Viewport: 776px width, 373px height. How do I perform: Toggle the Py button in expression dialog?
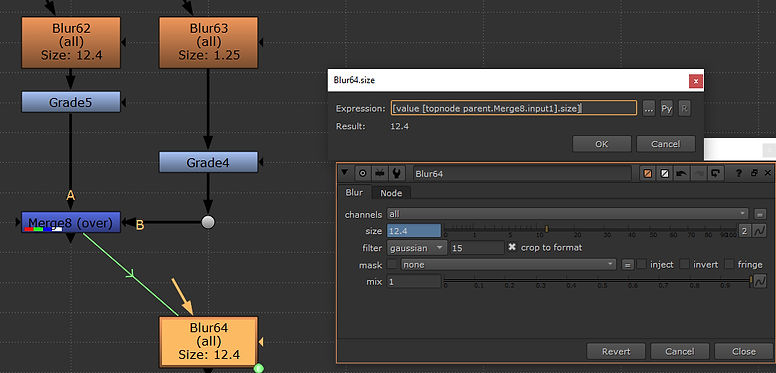click(667, 108)
